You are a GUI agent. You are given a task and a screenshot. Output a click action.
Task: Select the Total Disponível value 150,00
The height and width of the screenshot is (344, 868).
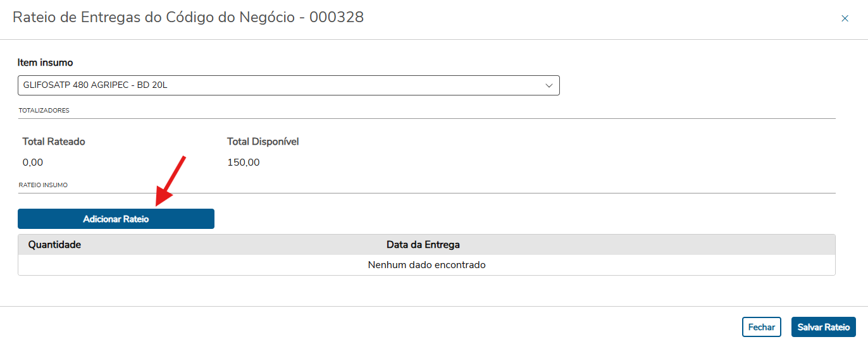pyautogui.click(x=243, y=163)
